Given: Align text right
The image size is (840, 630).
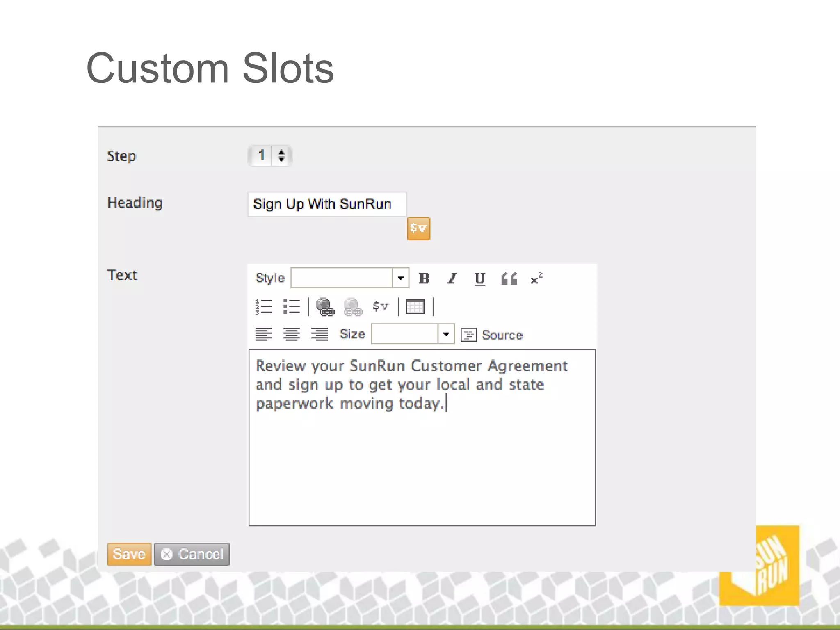Looking at the screenshot, I should pyautogui.click(x=320, y=334).
